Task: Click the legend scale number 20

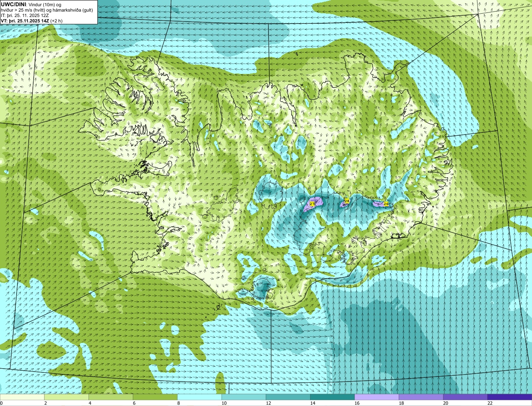Action: tap(446, 403)
